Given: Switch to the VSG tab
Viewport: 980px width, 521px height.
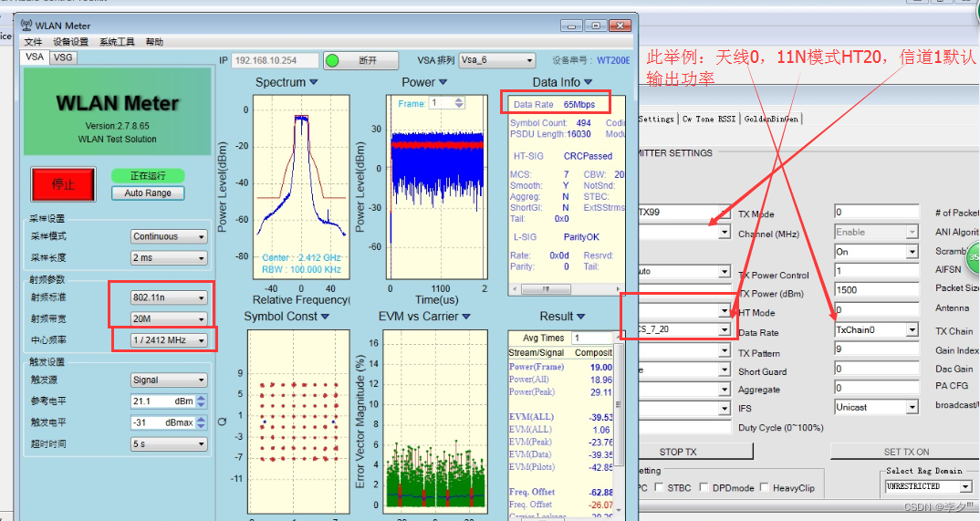Looking at the screenshot, I should tap(62, 57).
